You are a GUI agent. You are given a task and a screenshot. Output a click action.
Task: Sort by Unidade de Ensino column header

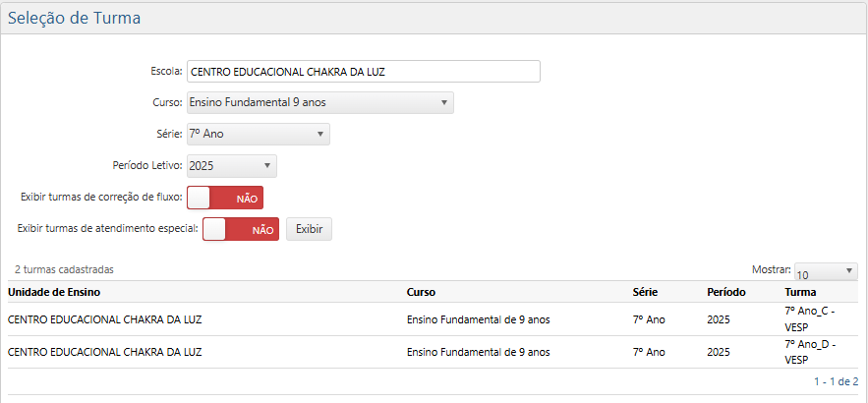(x=54, y=292)
